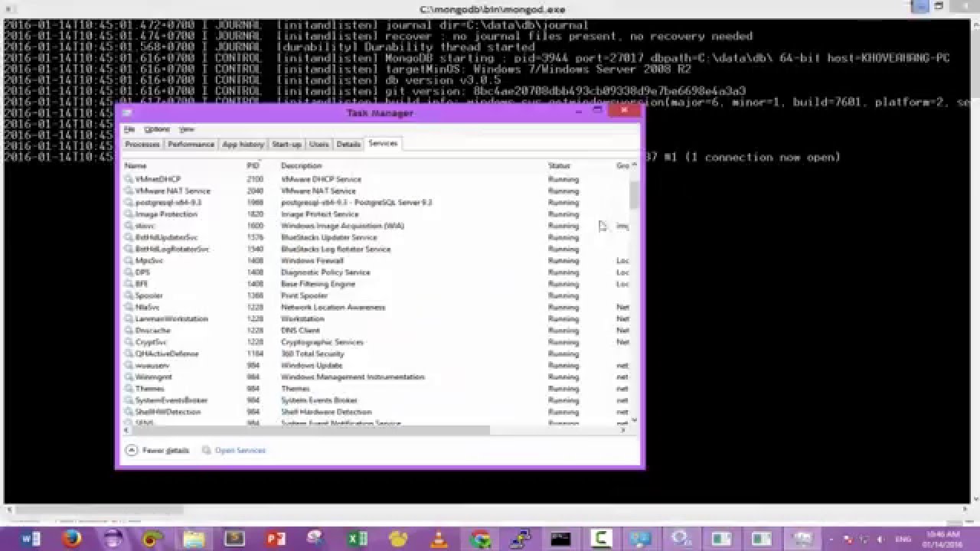980x551 pixels.
Task: Click the gear icon beside CryptSvc
Action: (129, 342)
